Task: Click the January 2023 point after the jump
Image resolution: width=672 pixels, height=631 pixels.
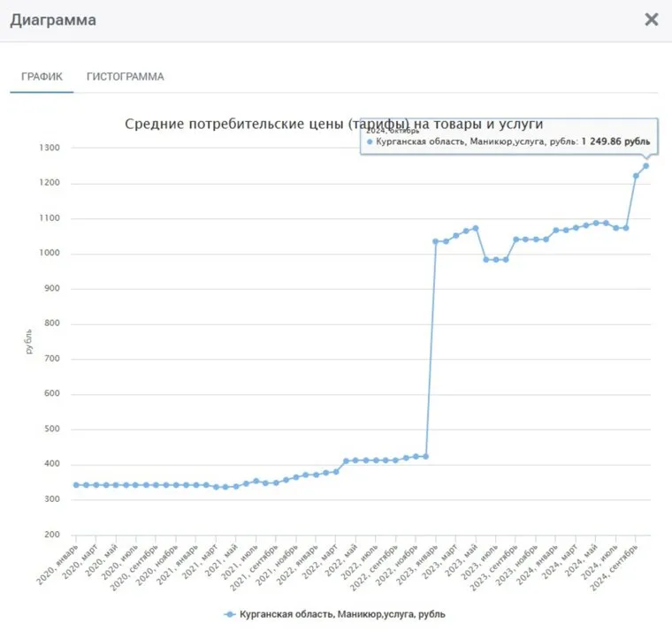Action: coord(436,241)
